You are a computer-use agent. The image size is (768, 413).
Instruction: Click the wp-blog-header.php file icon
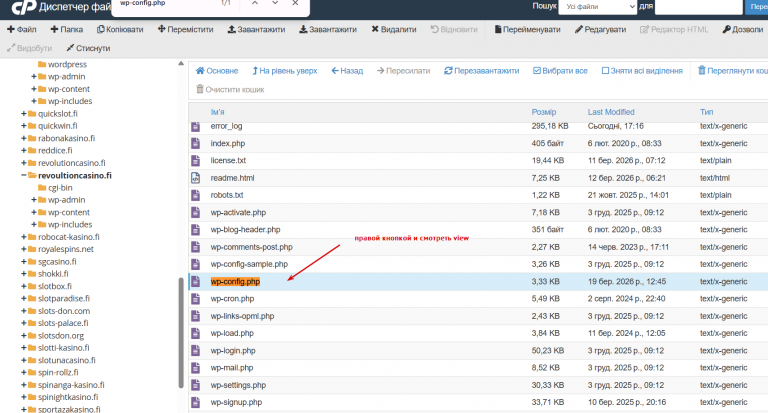click(x=195, y=229)
